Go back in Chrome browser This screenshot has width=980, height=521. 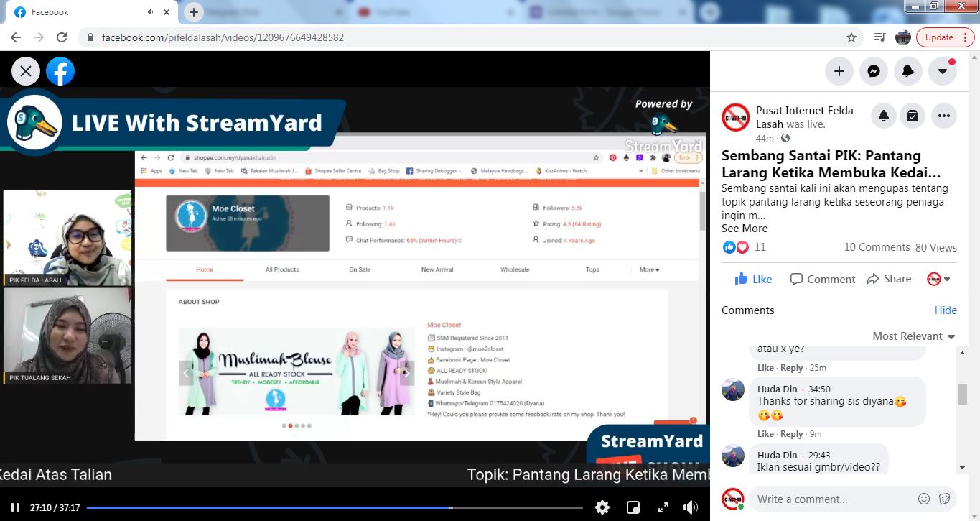(16, 37)
